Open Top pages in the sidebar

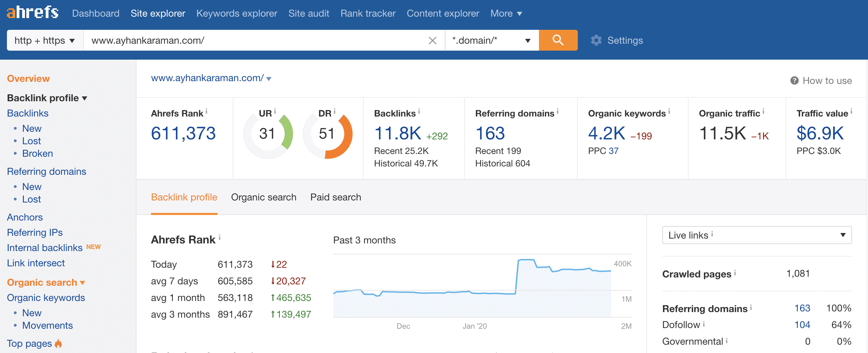(29, 343)
